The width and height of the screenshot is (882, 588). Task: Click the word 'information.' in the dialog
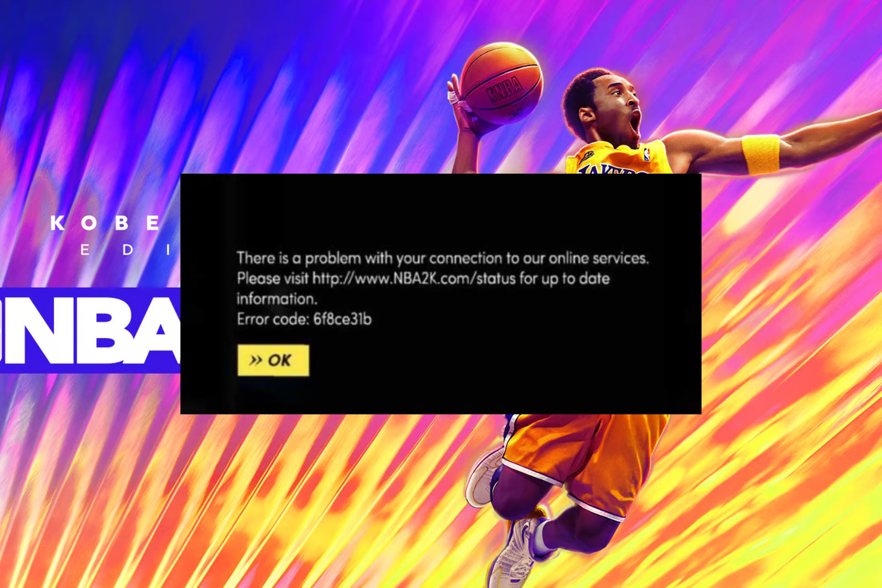point(277,299)
